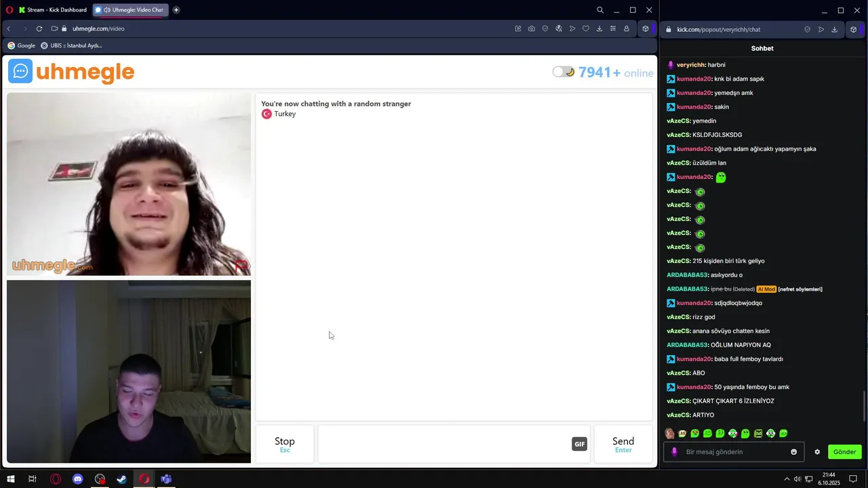Open the shield icon in Kick chat window

(807, 29)
